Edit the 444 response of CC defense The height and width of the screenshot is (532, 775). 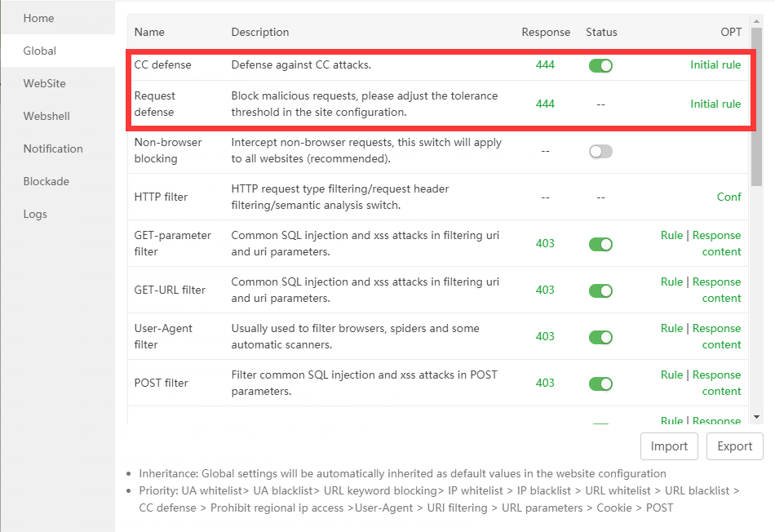coord(545,64)
